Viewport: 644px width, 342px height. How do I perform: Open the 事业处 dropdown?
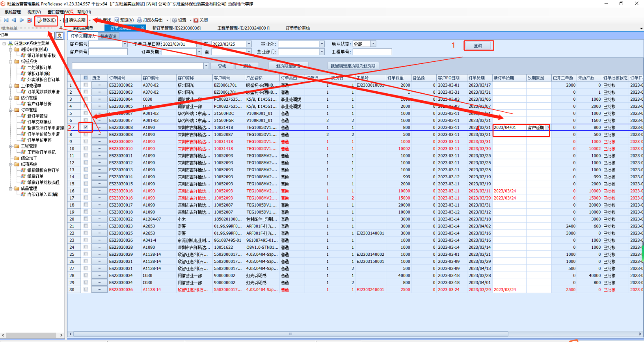[322, 44]
